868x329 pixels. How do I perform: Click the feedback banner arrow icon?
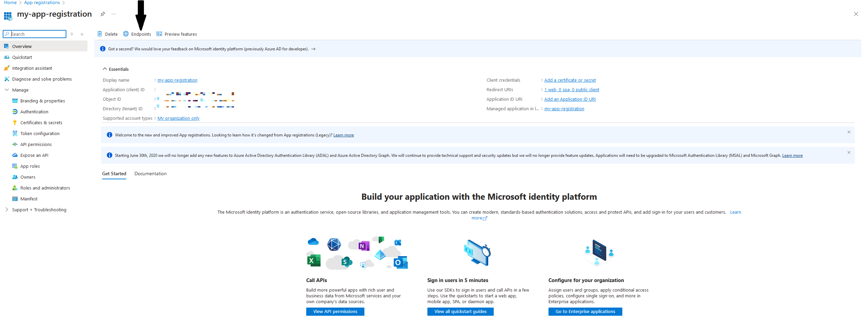[313, 49]
